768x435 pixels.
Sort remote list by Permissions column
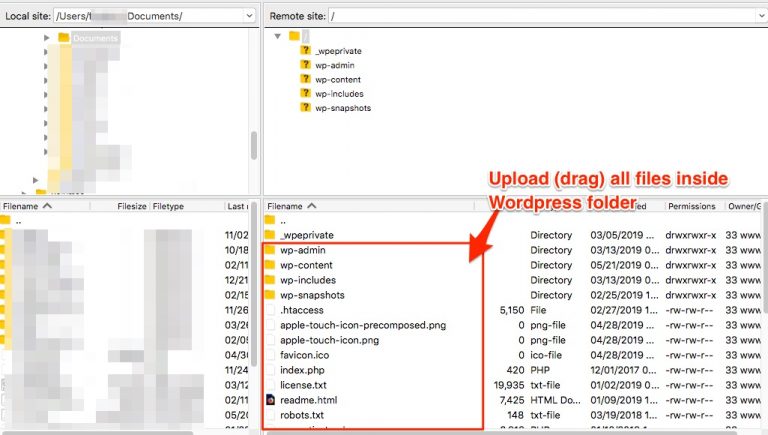(x=692, y=206)
